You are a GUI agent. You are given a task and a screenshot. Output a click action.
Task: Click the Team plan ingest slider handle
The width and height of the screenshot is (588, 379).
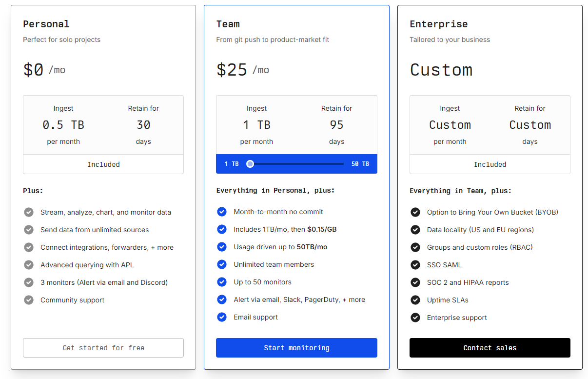click(x=250, y=164)
